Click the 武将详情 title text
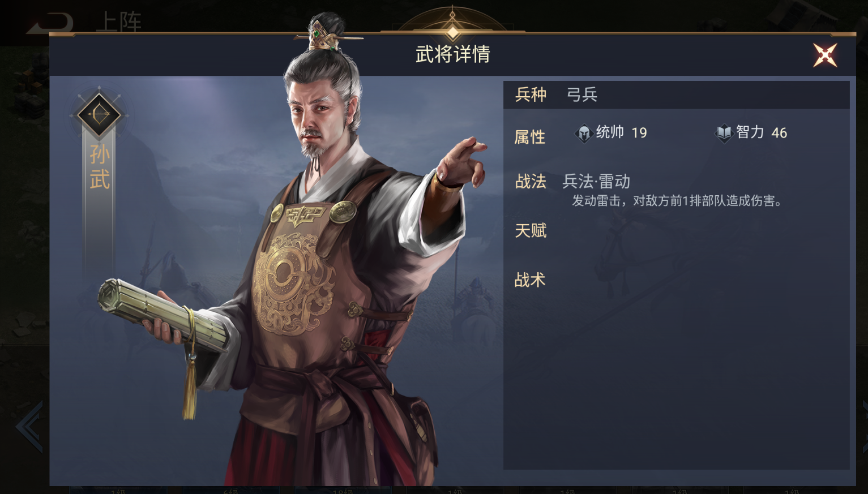 (453, 54)
